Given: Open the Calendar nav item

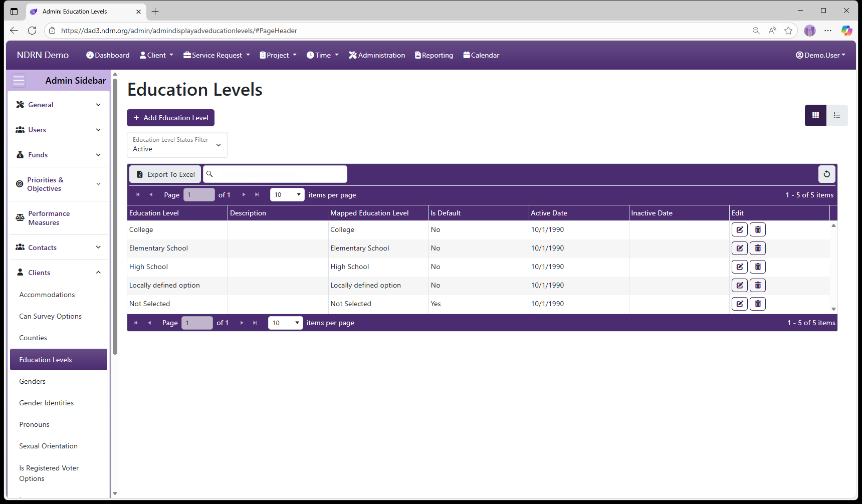Looking at the screenshot, I should 481,55.
